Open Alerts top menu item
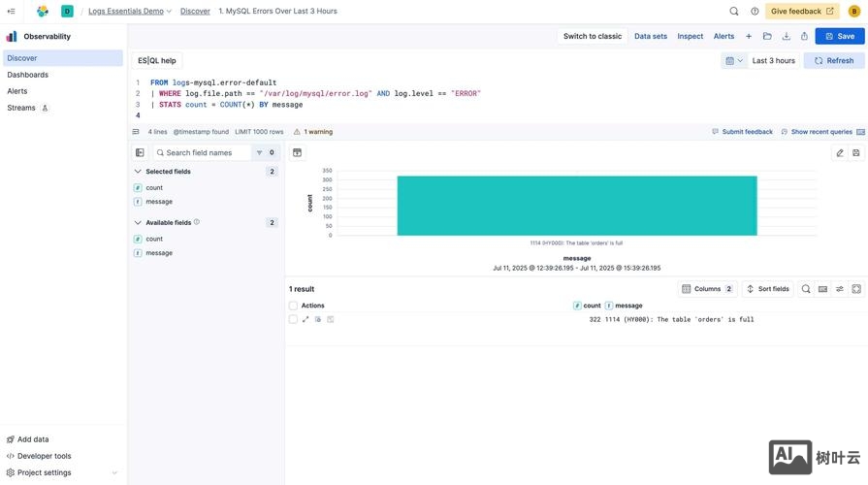This screenshot has height=485, width=868. tap(723, 36)
